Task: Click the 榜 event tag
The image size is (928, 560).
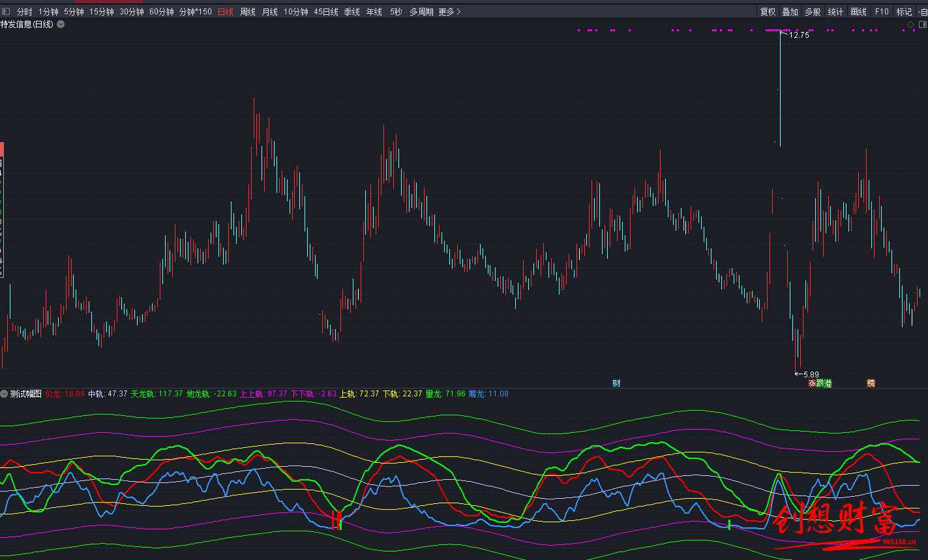Action: click(871, 383)
